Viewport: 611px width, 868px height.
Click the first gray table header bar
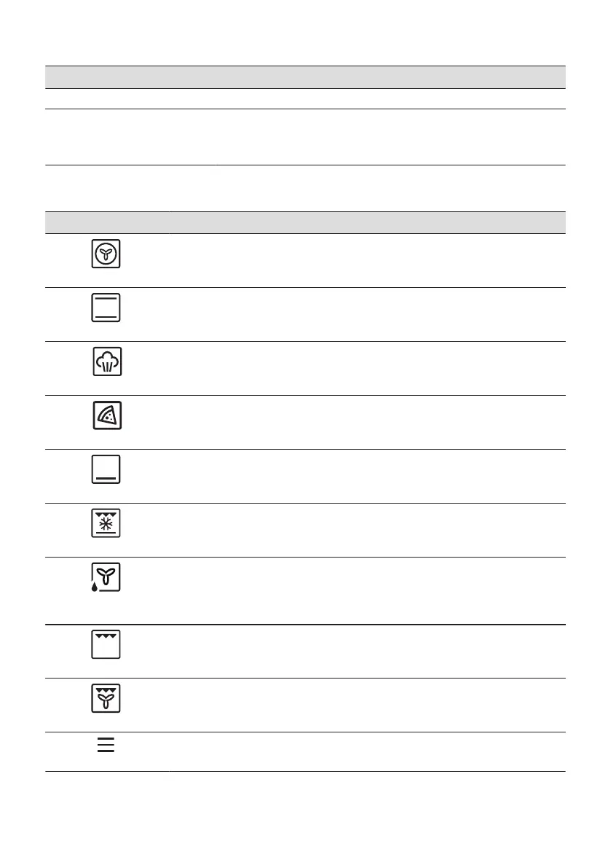[x=305, y=77]
